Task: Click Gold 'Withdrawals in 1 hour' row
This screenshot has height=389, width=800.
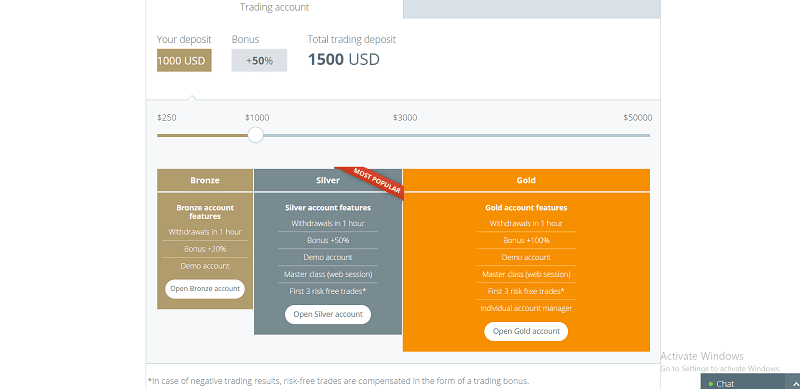Action: [x=526, y=224]
